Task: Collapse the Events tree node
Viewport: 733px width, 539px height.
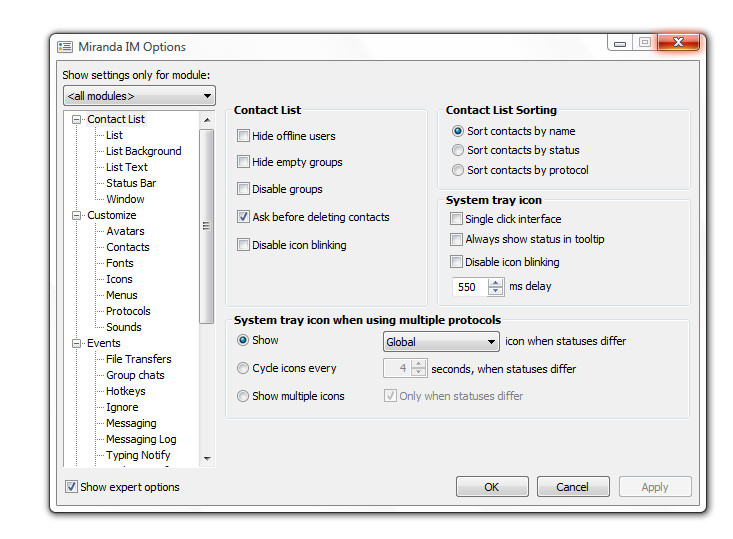Action: [x=76, y=344]
